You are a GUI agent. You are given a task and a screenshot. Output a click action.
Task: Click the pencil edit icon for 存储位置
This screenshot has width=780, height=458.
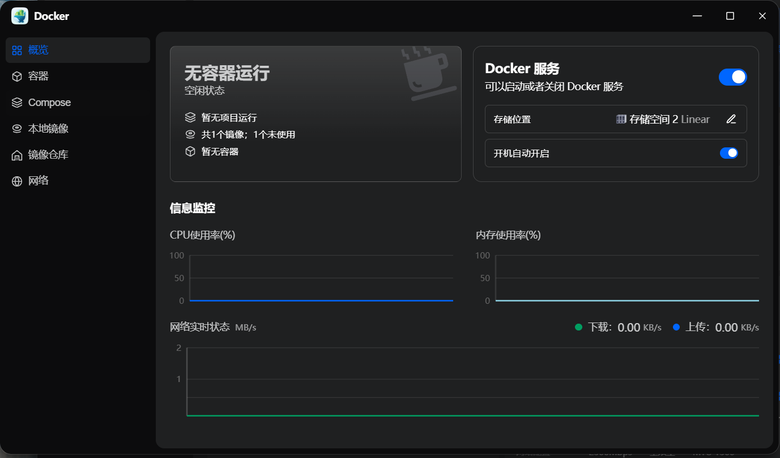(731, 119)
